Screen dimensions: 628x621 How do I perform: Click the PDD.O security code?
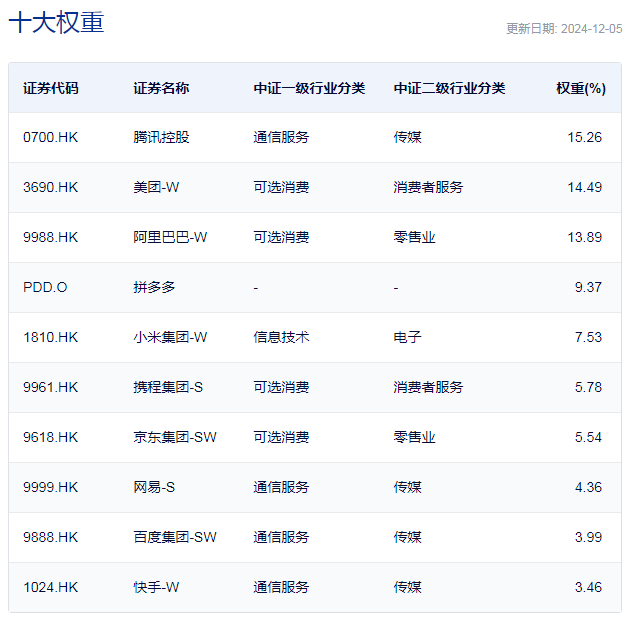[45, 287]
